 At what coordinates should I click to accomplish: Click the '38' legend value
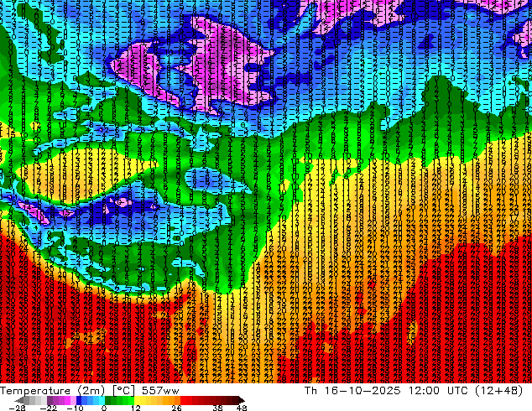tap(218, 408)
